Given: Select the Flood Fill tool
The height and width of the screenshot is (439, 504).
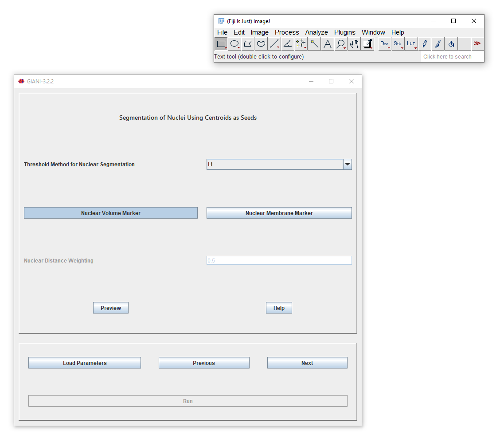Looking at the screenshot, I should 451,44.
